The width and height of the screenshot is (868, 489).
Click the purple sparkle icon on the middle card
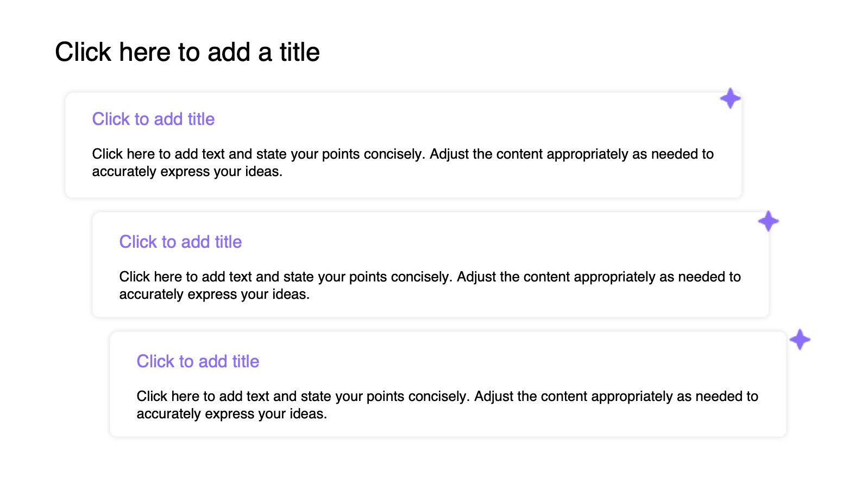pos(768,221)
